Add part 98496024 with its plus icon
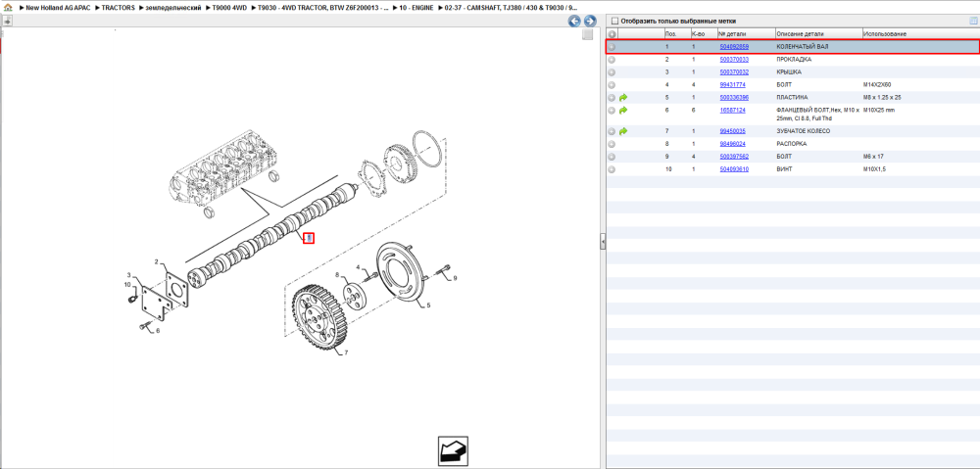 (612, 144)
